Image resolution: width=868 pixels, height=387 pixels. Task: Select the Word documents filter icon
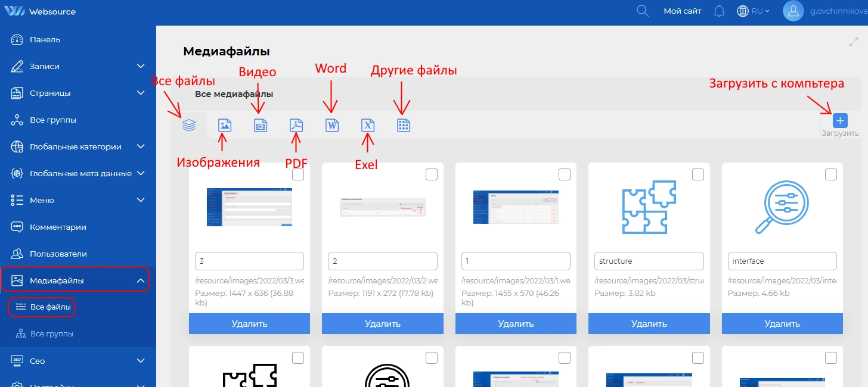click(332, 125)
